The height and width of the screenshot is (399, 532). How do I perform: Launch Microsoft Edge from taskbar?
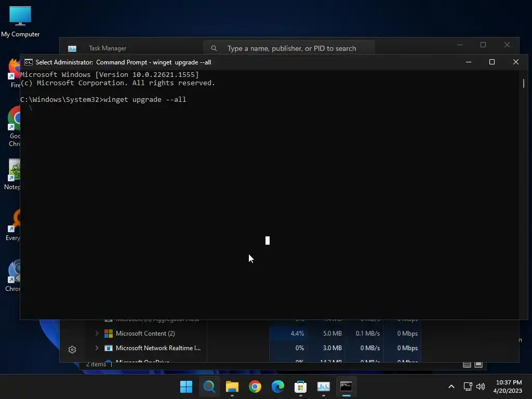click(277, 387)
